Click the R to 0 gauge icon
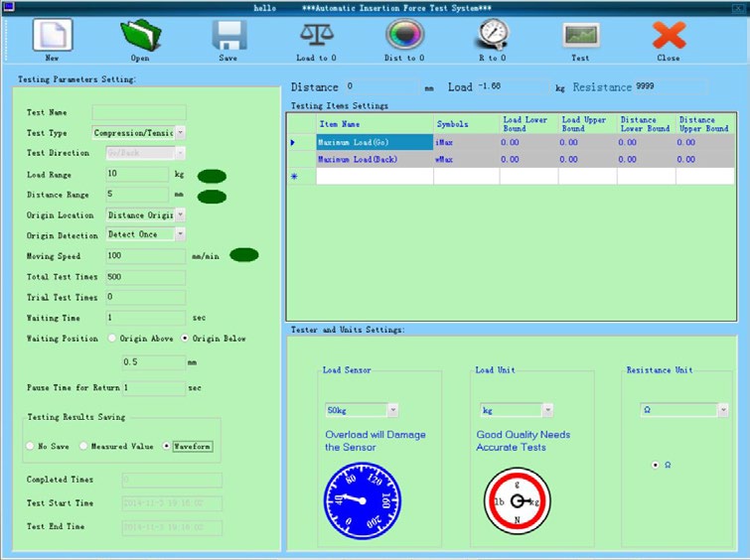 click(x=492, y=35)
